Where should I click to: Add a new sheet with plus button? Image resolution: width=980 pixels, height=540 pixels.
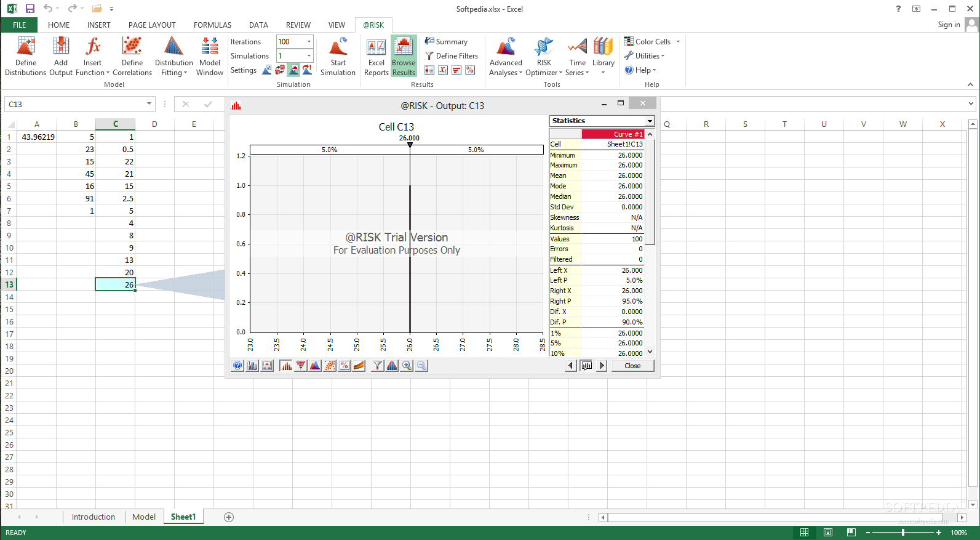tap(229, 517)
